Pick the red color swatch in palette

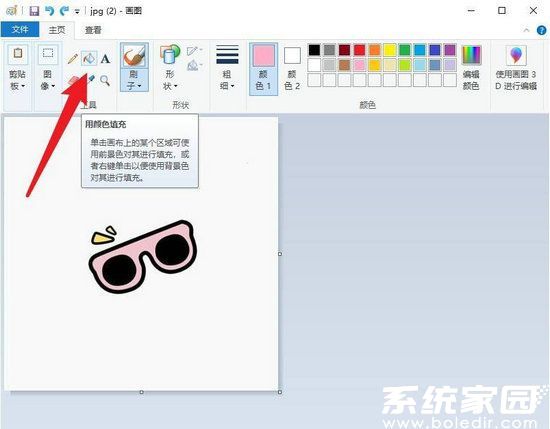click(x=359, y=50)
